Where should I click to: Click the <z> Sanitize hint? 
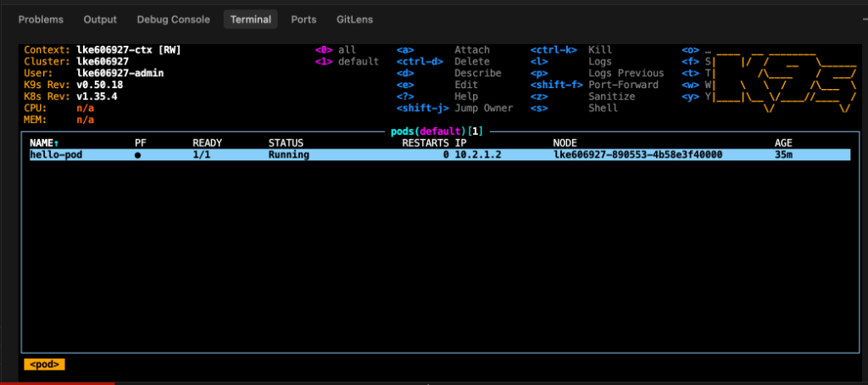583,97
